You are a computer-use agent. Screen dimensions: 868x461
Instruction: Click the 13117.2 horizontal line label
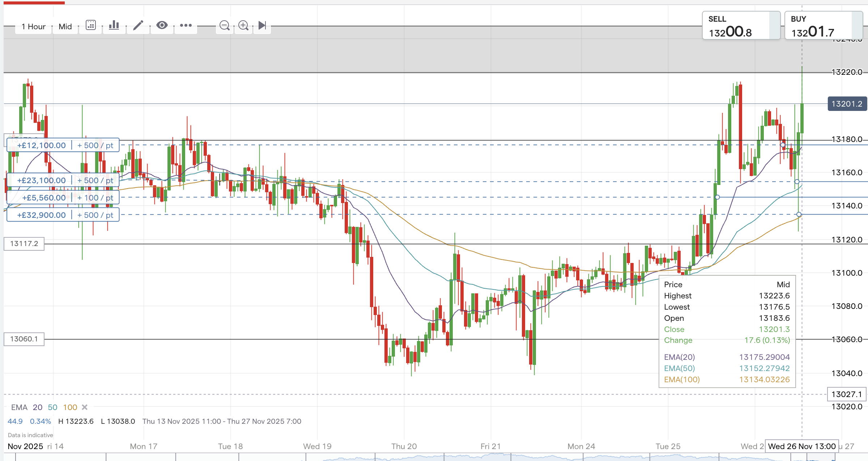[24, 244]
